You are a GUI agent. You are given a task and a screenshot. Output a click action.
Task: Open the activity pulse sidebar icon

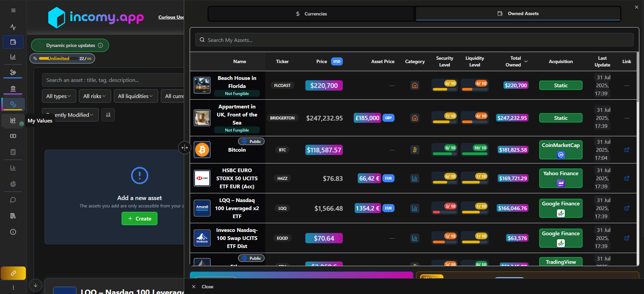click(x=13, y=27)
